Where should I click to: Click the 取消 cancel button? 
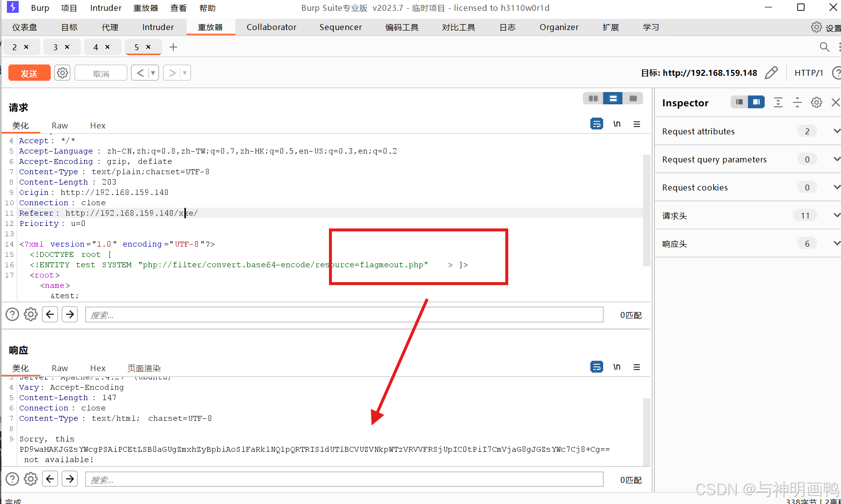pyautogui.click(x=101, y=73)
